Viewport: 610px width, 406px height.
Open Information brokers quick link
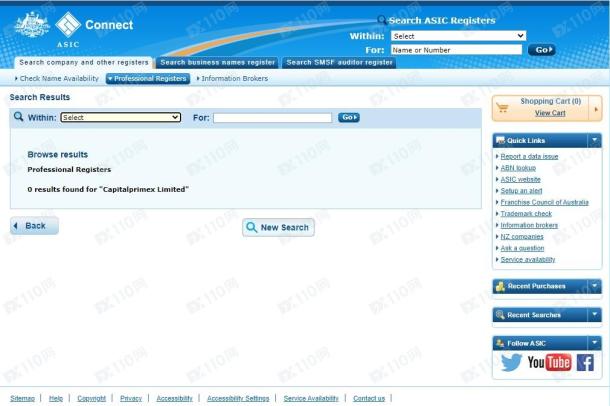[529, 225]
